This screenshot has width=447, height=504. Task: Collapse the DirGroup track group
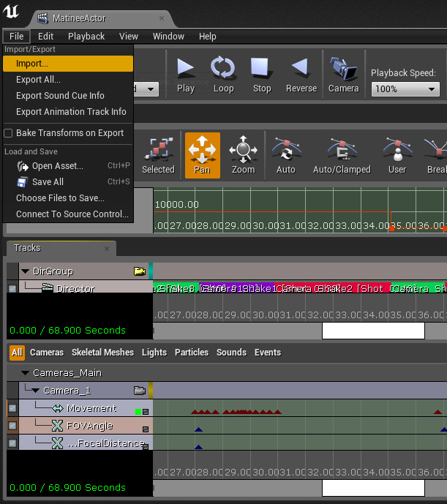click(25, 271)
